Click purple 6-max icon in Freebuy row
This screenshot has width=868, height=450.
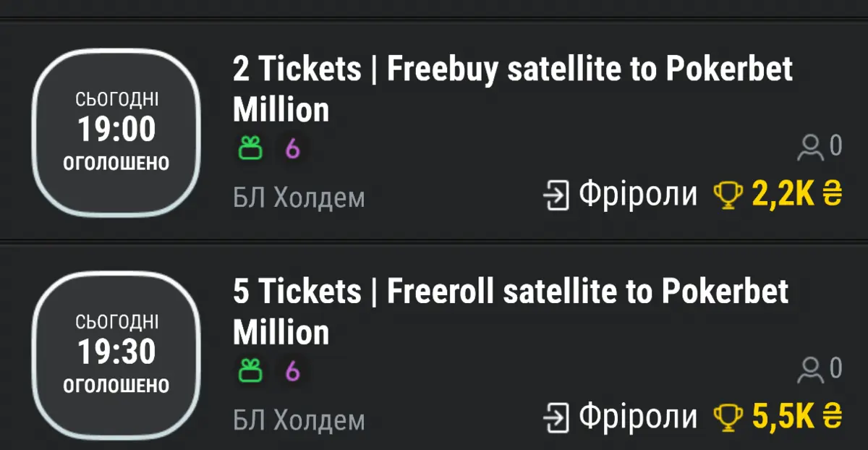coord(292,148)
